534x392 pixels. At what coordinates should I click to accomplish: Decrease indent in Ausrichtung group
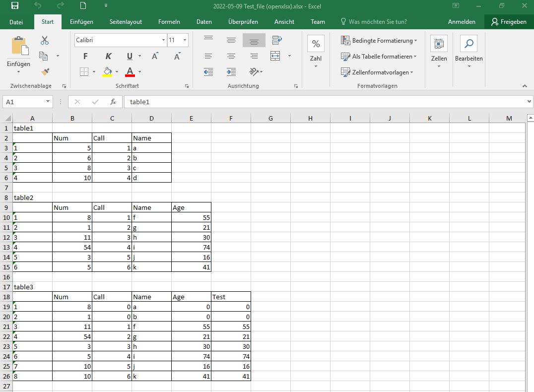coord(208,72)
